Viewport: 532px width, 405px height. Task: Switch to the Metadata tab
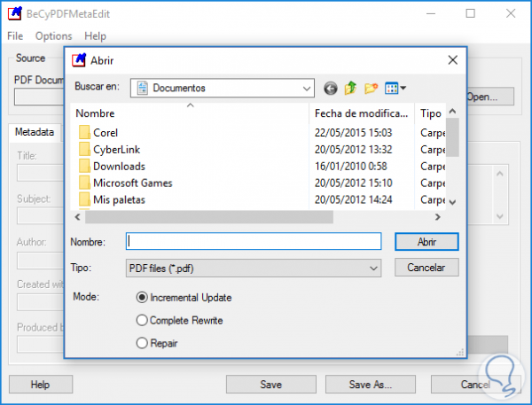coord(35,132)
